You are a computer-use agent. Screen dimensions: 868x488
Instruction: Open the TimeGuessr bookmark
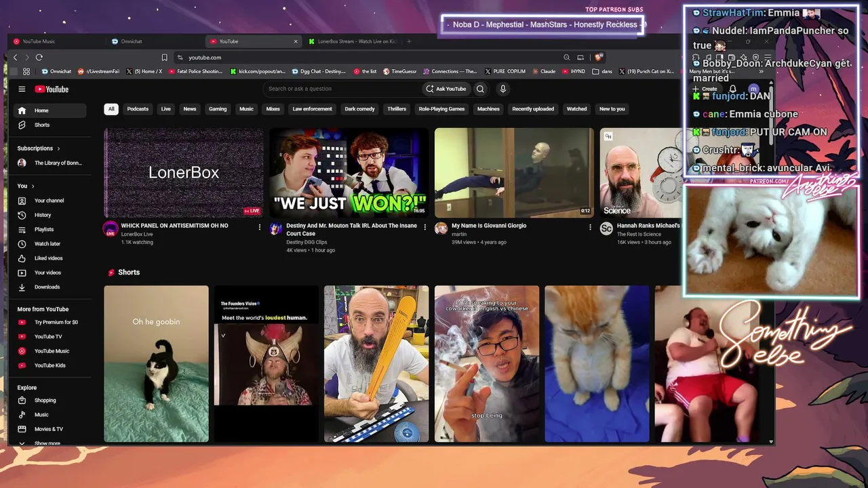point(400,71)
